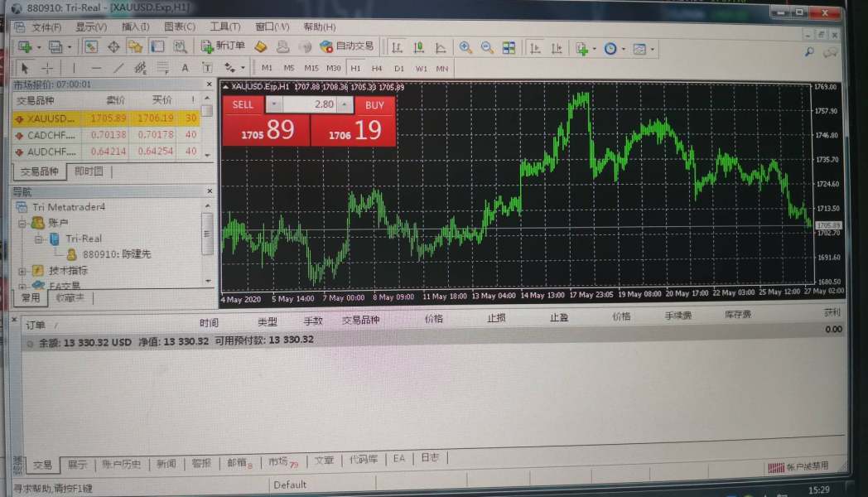Image resolution: width=868 pixels, height=497 pixels.
Task: Collapse the 账户 accounts tree node
Action: [22, 223]
